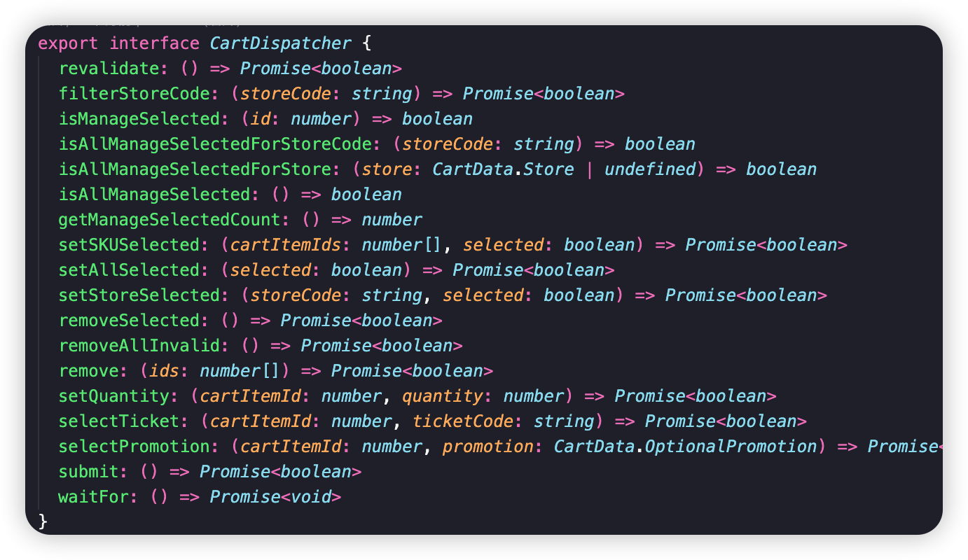Click Promise<void> return type of waitFor
This screenshot has height=560, width=968.
[x=275, y=497]
